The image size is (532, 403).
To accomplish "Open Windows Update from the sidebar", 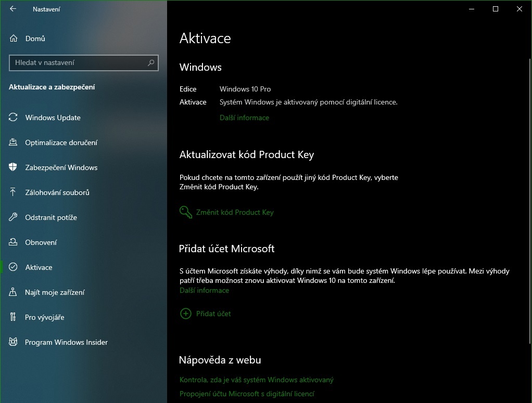I will pos(53,118).
